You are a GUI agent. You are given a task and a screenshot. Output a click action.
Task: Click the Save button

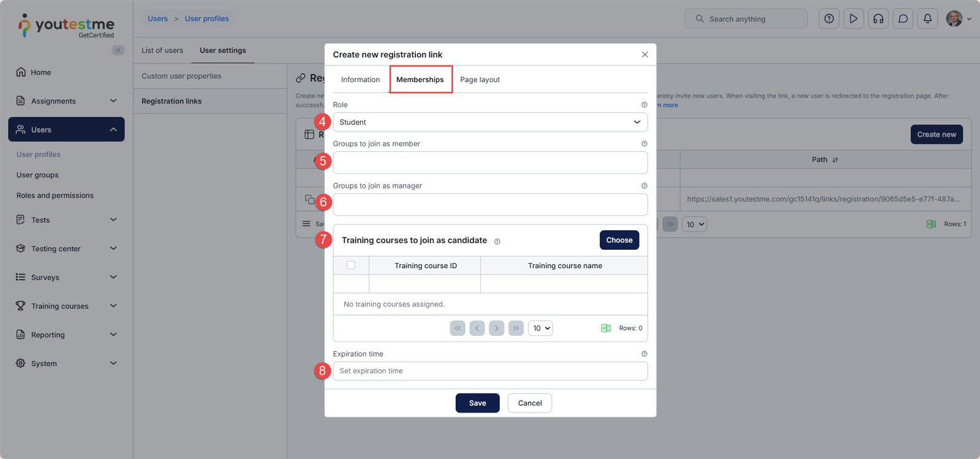[x=478, y=403]
